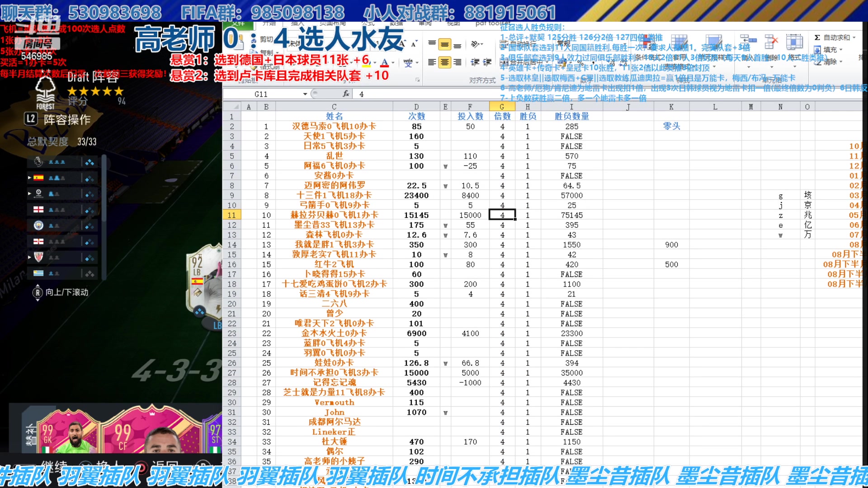Open the text orientation tool
The height and width of the screenshot is (488, 868).
coord(475,44)
